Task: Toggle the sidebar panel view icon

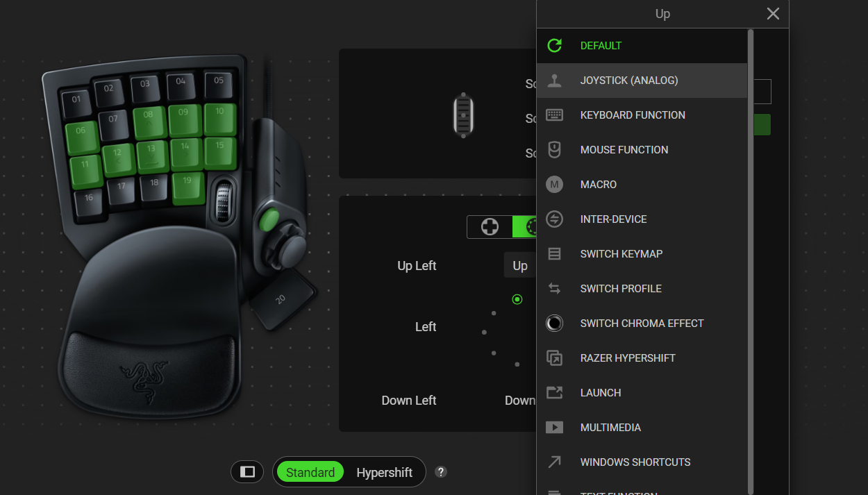Action: pos(248,472)
